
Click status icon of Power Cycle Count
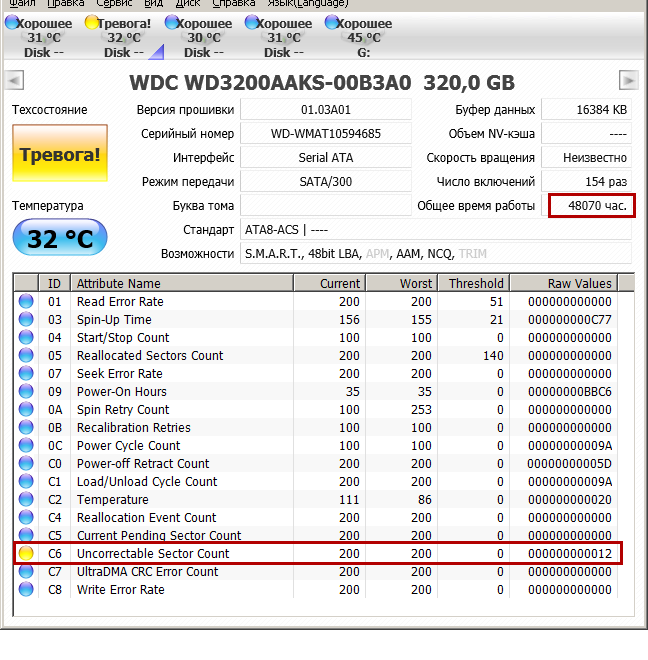click(x=26, y=445)
